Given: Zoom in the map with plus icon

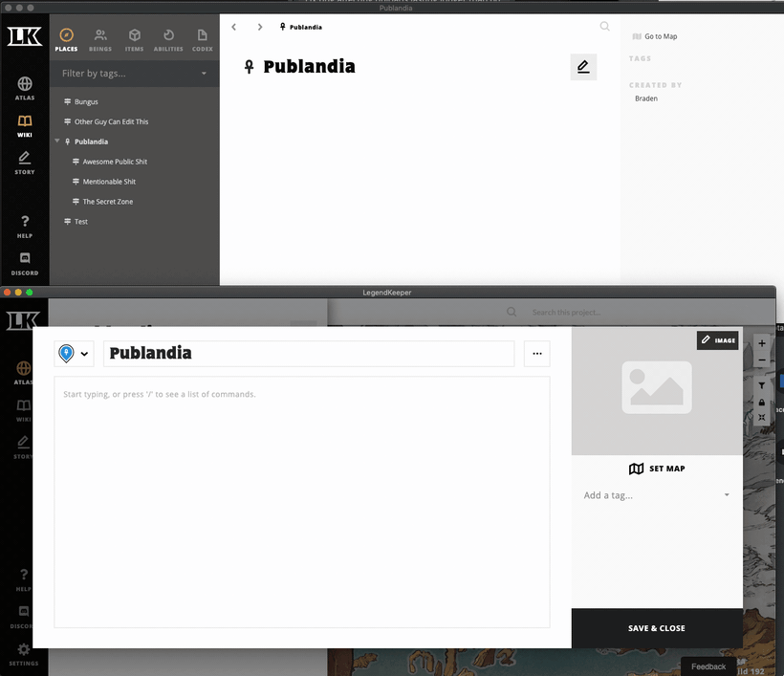Looking at the screenshot, I should pos(761,343).
